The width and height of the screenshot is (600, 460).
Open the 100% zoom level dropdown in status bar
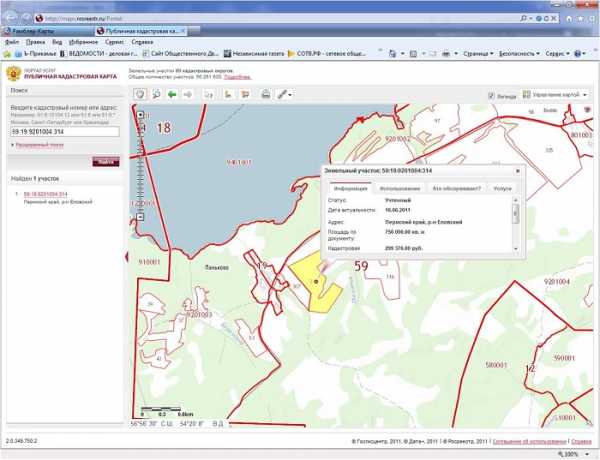click(574, 454)
